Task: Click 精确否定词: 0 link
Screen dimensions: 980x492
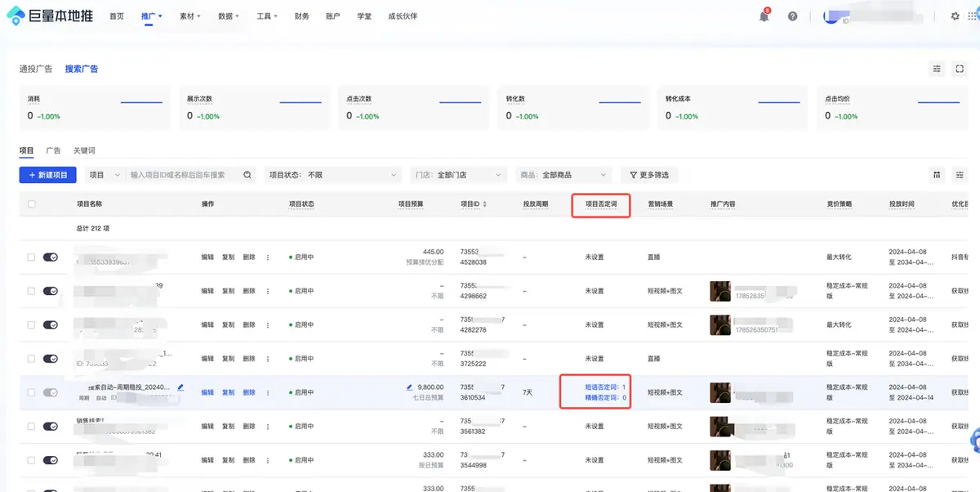Action: tap(605, 398)
